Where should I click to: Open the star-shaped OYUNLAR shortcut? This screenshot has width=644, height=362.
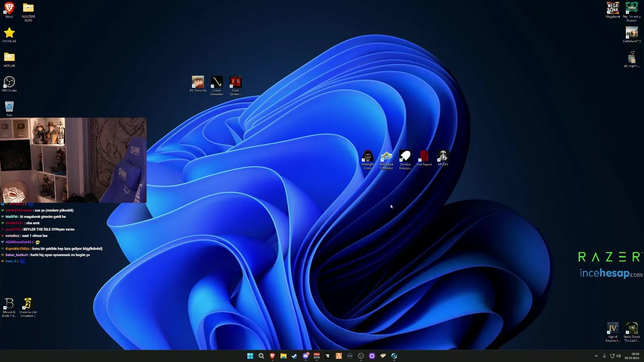9,35
